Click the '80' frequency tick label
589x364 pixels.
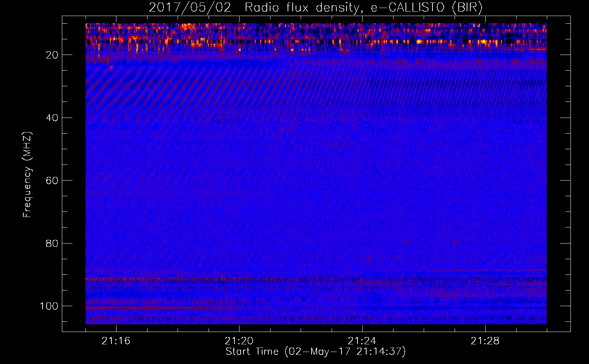click(52, 244)
